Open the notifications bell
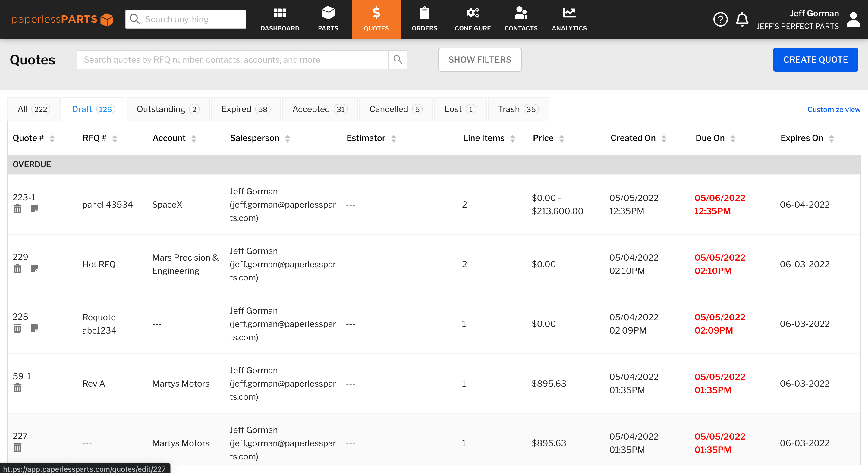Screen dimensions: 868x473 [742, 19]
